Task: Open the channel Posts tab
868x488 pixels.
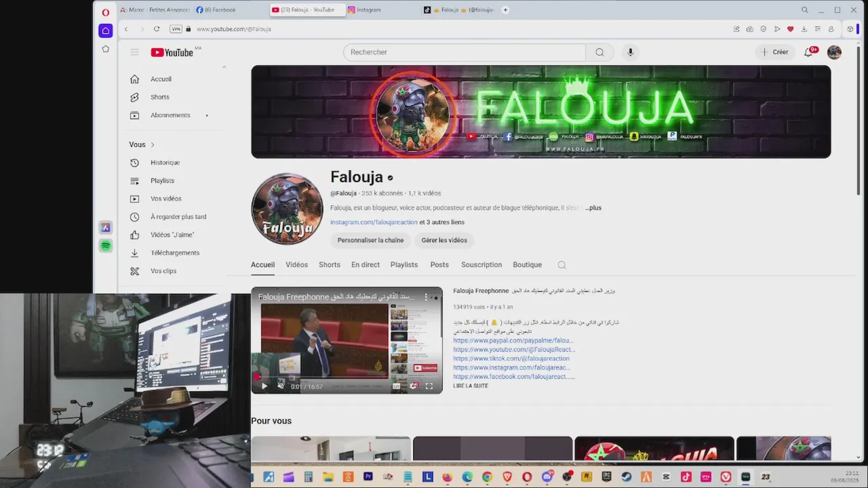Action: click(439, 265)
